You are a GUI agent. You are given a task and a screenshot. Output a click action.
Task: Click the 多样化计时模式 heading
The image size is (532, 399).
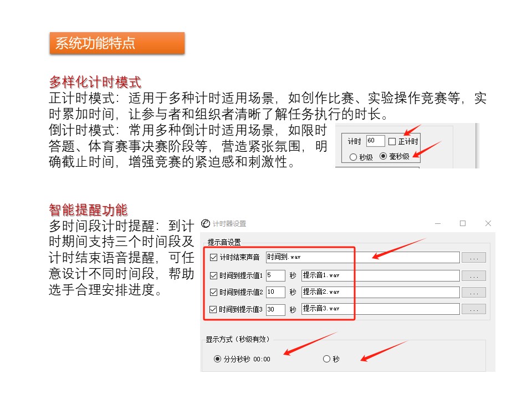(95, 82)
